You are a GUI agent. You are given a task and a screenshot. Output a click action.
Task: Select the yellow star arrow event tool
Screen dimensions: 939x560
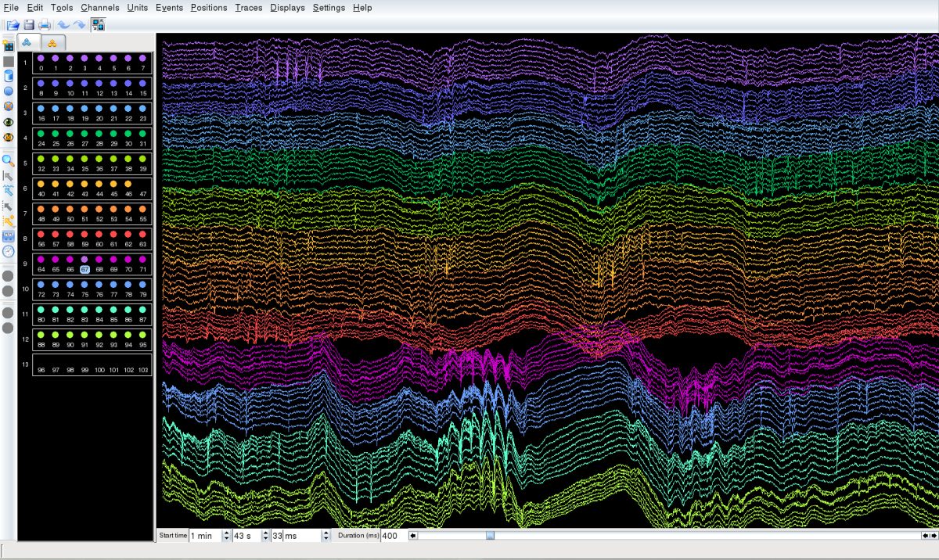(x=8, y=221)
